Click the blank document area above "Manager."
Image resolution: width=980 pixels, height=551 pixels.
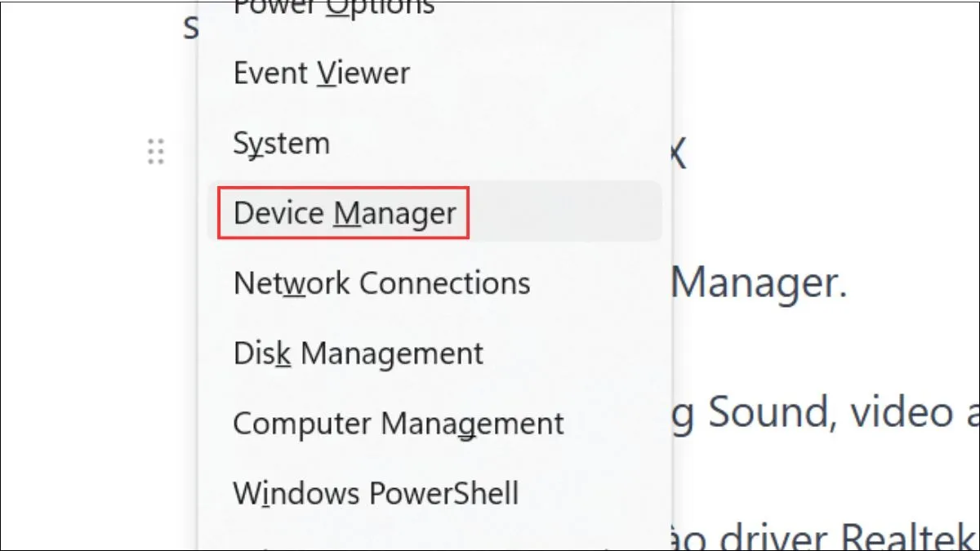click(817, 212)
